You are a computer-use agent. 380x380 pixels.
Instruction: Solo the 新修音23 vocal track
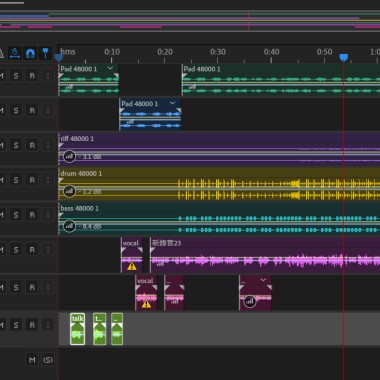(16, 250)
